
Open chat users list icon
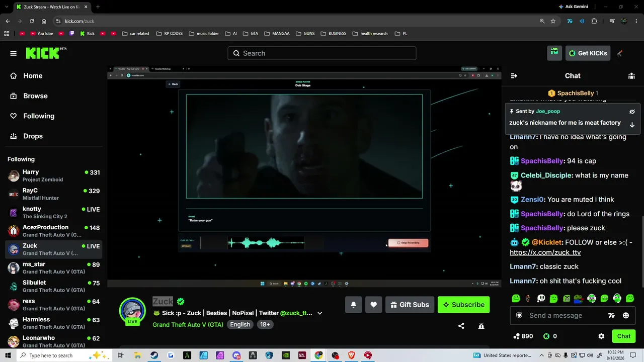tap(631, 76)
